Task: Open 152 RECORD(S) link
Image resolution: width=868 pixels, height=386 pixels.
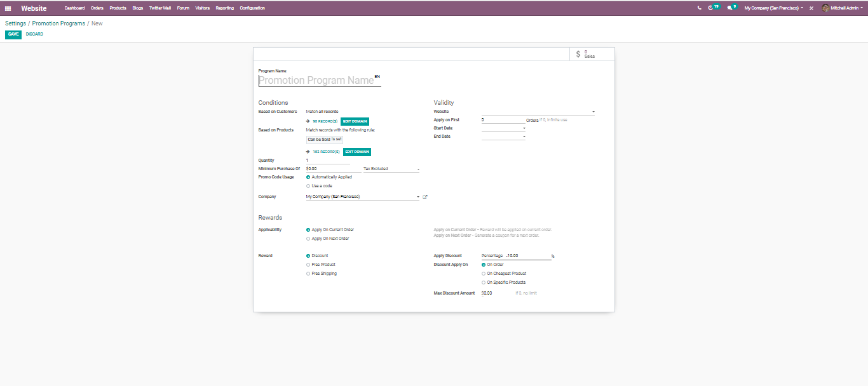Action: (326, 152)
